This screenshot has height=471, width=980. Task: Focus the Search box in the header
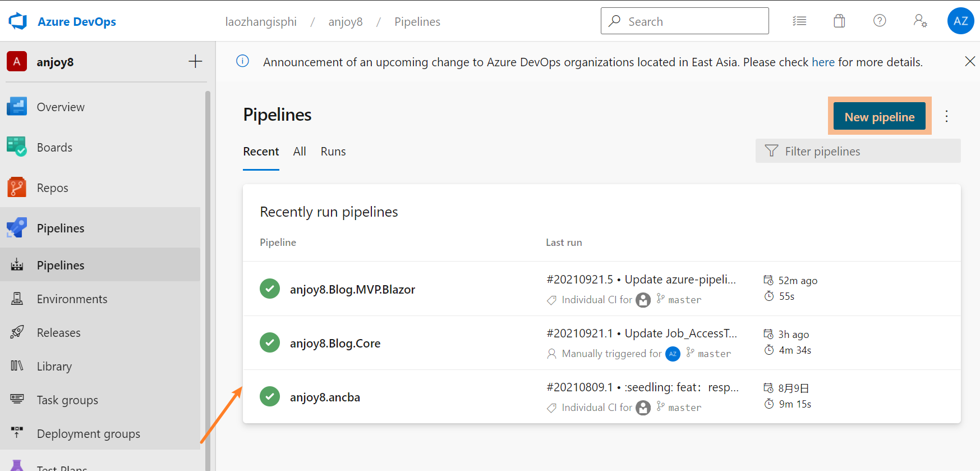(x=684, y=21)
